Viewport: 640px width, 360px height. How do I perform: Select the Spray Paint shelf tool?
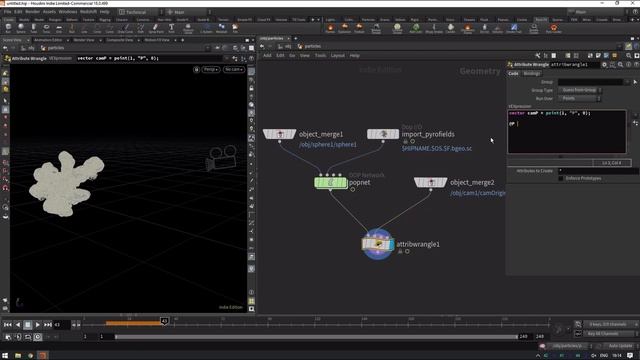click(156, 28)
